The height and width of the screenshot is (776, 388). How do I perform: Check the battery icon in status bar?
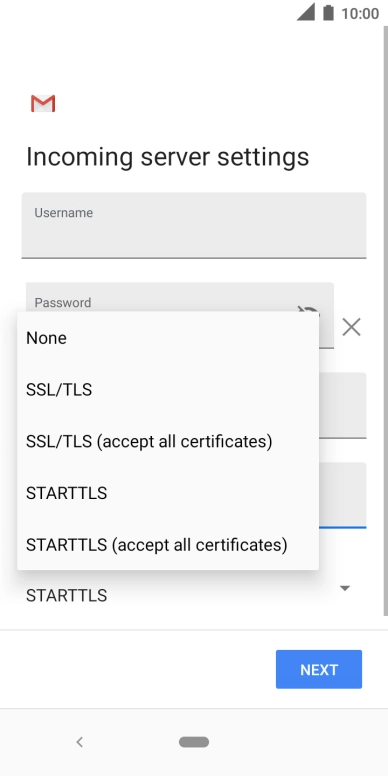pos(328,12)
